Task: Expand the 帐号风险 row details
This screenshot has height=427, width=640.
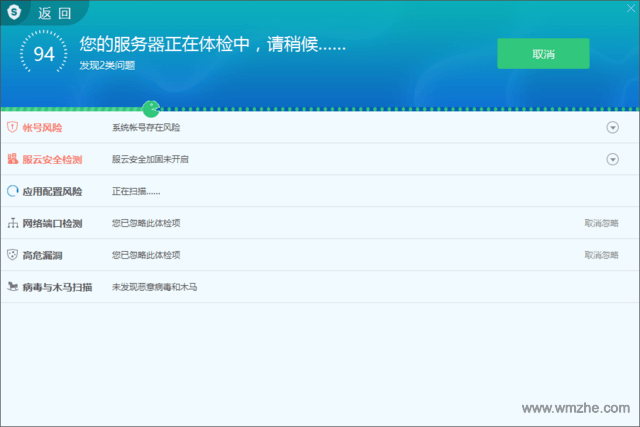Action: pos(612,127)
